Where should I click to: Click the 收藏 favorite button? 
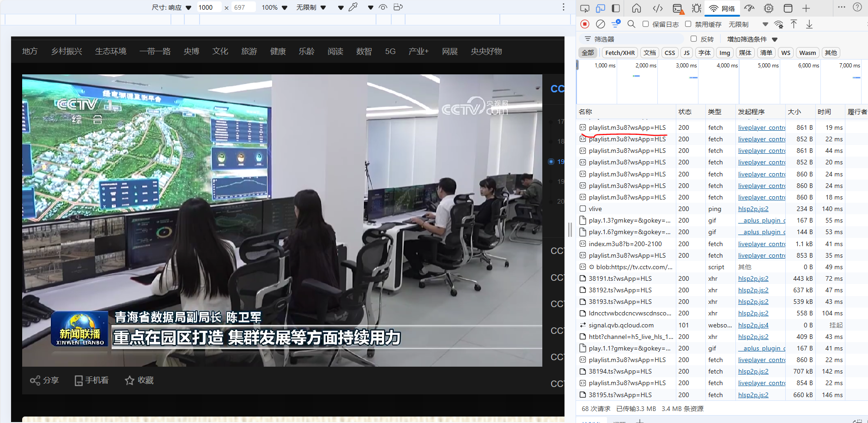tap(139, 380)
